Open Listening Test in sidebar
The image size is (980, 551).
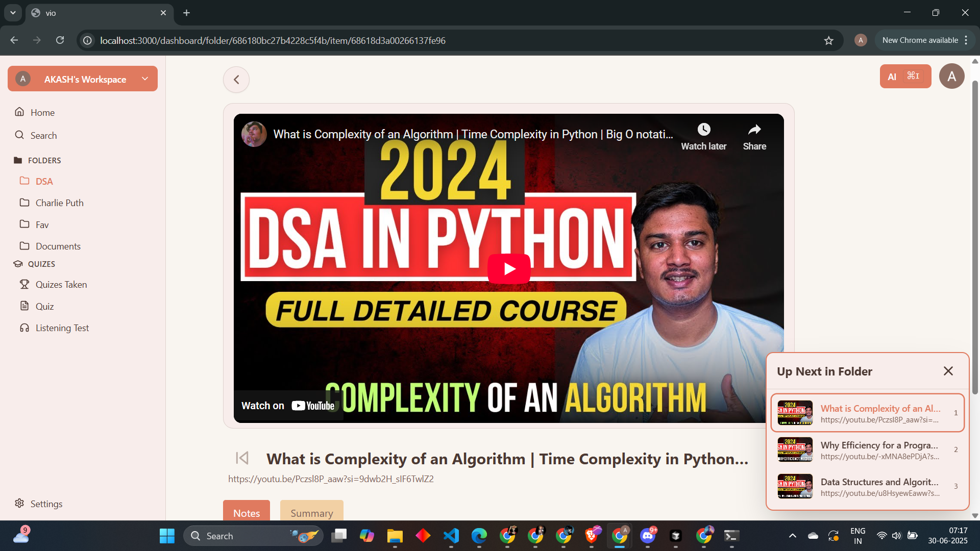62,328
